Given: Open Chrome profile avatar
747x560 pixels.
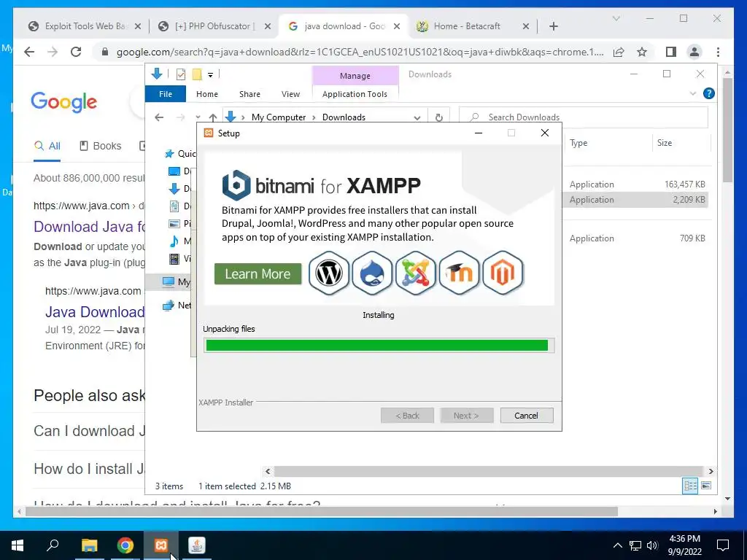Looking at the screenshot, I should [x=694, y=52].
